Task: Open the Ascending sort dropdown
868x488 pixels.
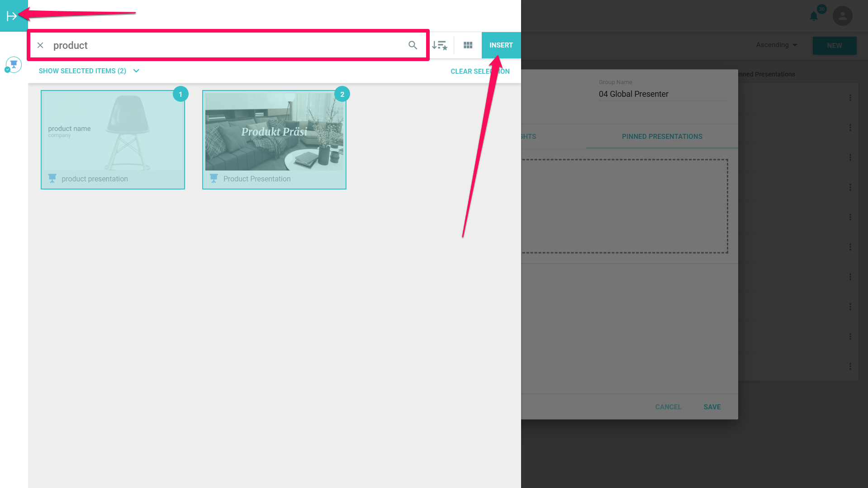Action: (776, 45)
